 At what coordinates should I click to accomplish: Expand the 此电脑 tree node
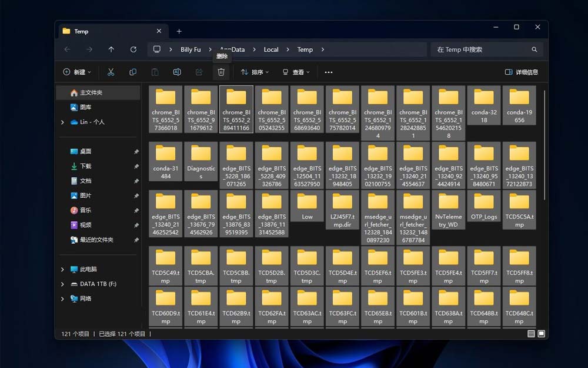[63, 269]
